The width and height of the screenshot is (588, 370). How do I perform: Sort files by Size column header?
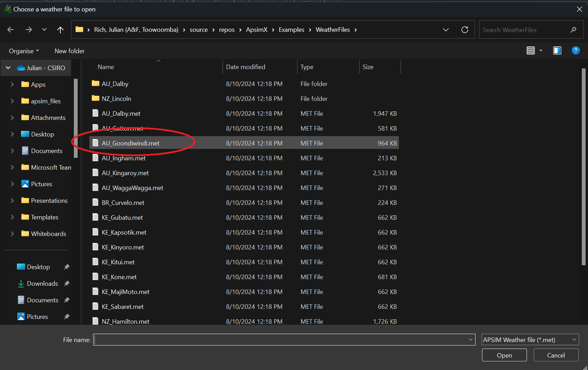point(368,67)
